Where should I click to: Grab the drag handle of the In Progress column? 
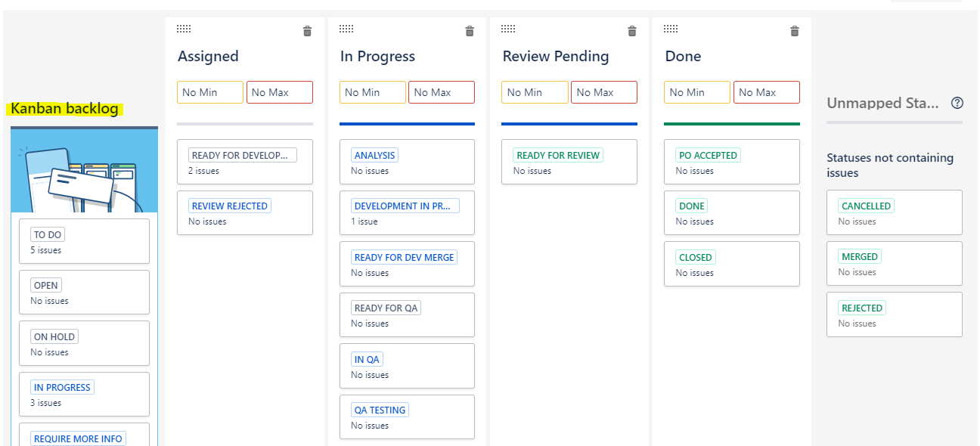pos(346,29)
